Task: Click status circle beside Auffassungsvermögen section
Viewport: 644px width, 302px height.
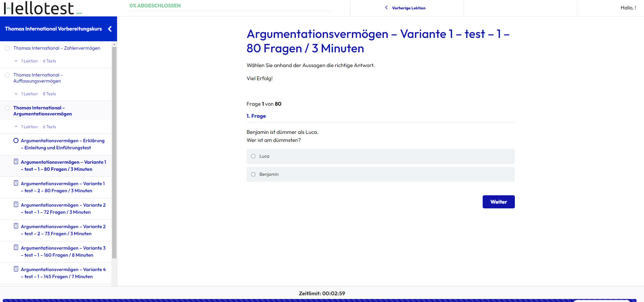Action: 7,75
